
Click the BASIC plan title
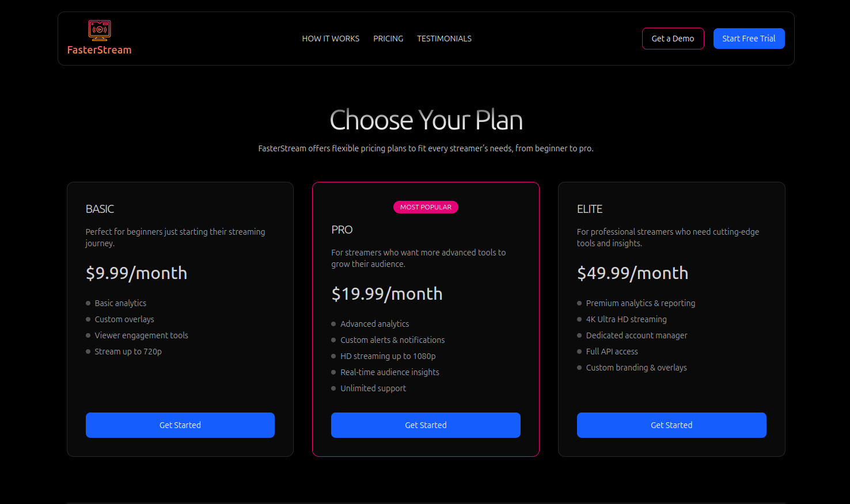click(x=100, y=209)
